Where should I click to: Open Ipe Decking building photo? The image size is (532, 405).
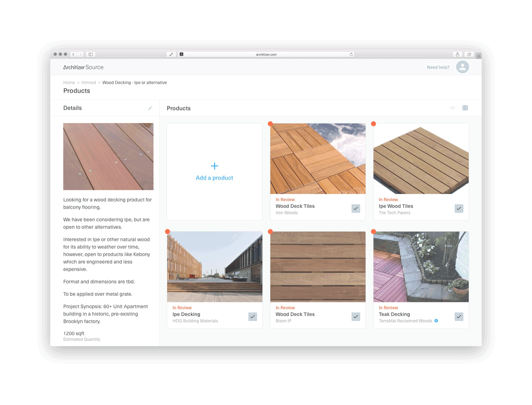215,267
